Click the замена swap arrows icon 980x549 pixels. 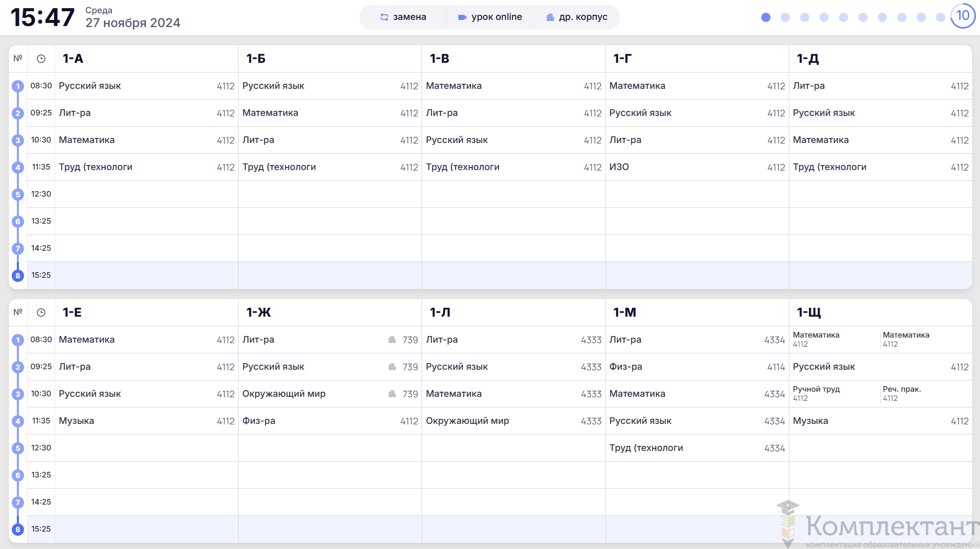coord(384,17)
